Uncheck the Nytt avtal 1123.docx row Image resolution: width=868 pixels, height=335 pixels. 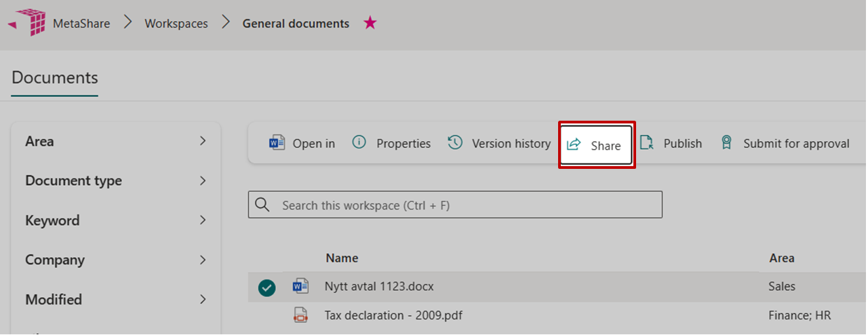point(267,288)
